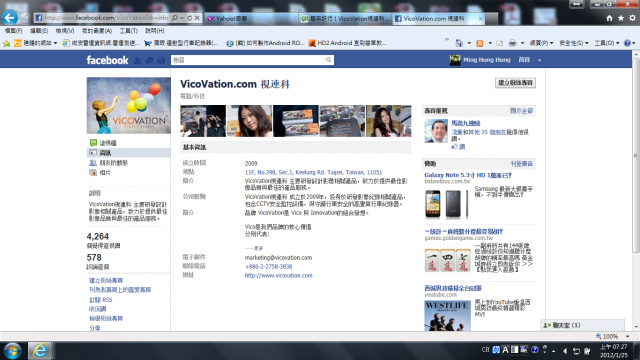Viewport: 640px width, 360px height.
Task: Click the Facebook friend requests icon
Action: pos(138,60)
